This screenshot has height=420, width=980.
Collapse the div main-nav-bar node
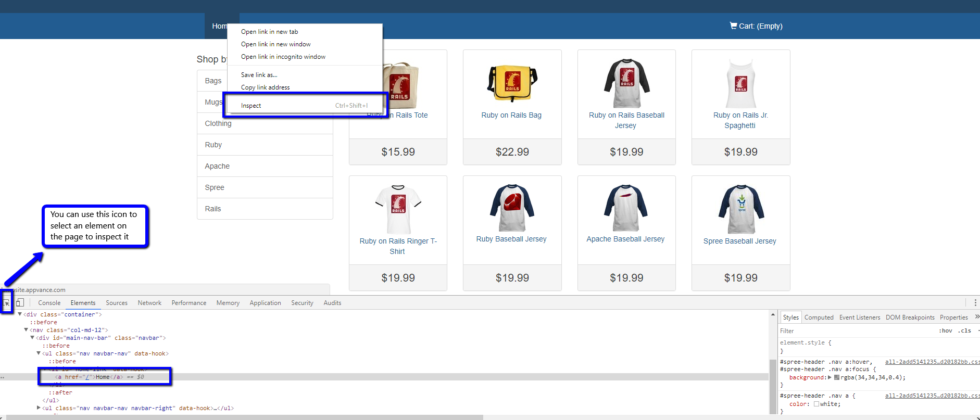(32, 337)
